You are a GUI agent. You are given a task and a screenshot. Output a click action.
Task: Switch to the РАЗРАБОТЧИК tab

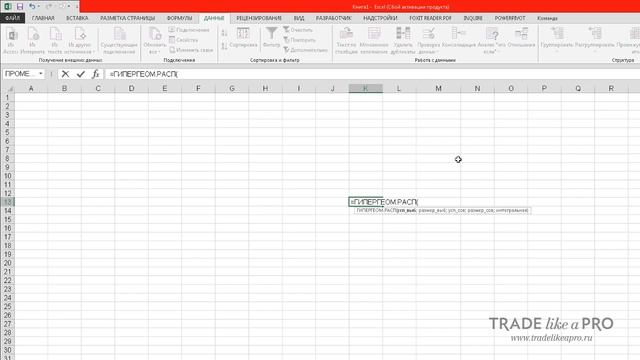pos(333,18)
